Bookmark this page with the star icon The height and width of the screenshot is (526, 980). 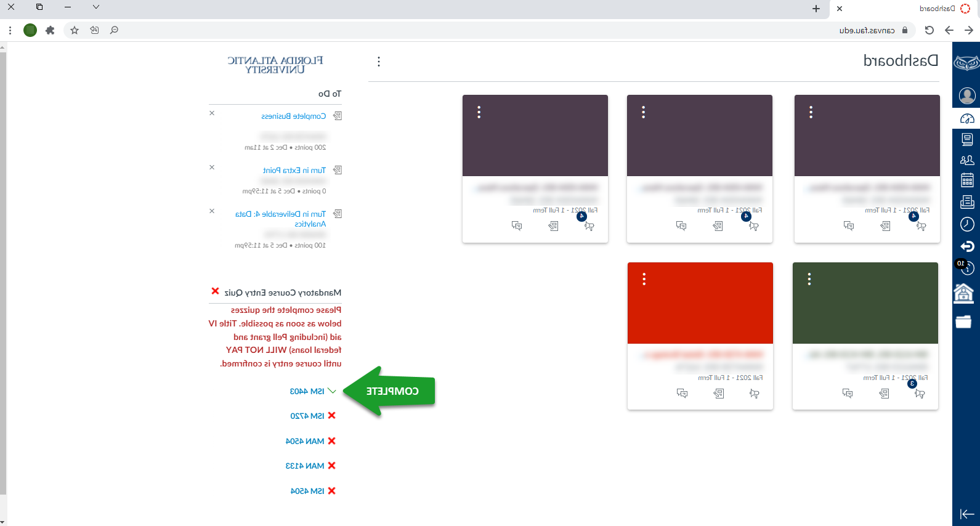75,30
